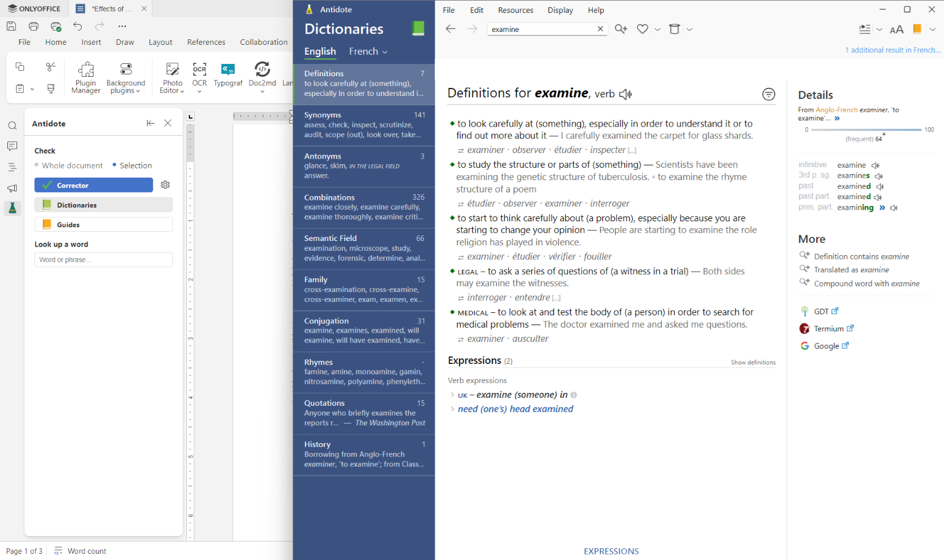Save document in ONLYOFFICE toolbar
Screen dimensions: 944x560
tap(11, 26)
